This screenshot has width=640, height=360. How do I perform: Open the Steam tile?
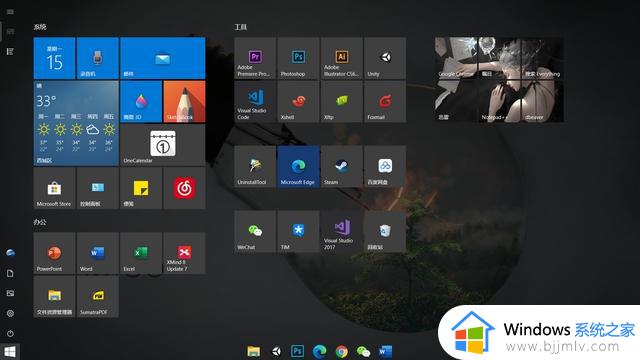point(342,167)
